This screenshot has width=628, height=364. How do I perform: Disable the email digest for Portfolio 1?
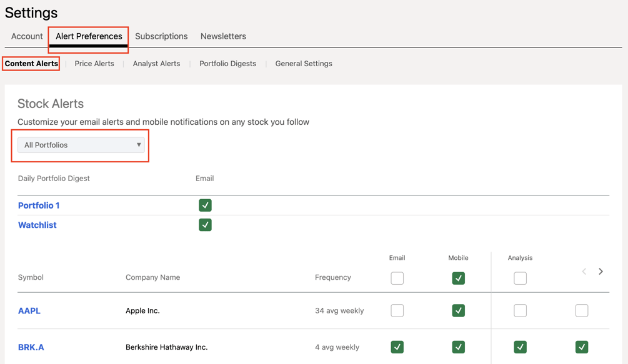[x=205, y=205]
